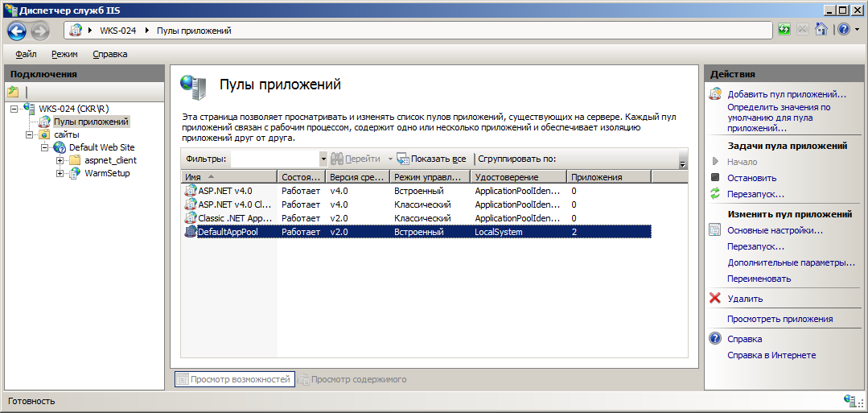Click the Показать все button
This screenshot has height=413, width=868.
tap(431, 159)
